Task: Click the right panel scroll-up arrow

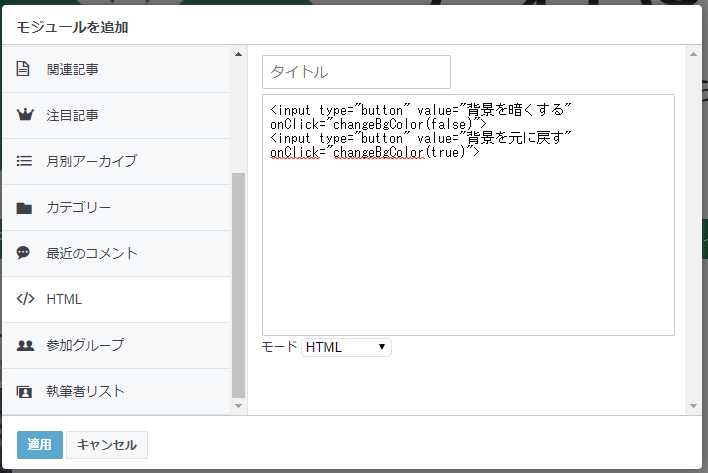Action: 693,54
